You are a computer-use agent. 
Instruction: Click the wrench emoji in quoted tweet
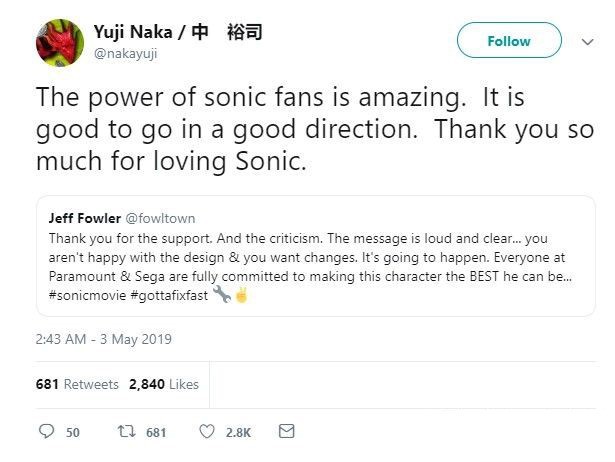click(x=222, y=294)
